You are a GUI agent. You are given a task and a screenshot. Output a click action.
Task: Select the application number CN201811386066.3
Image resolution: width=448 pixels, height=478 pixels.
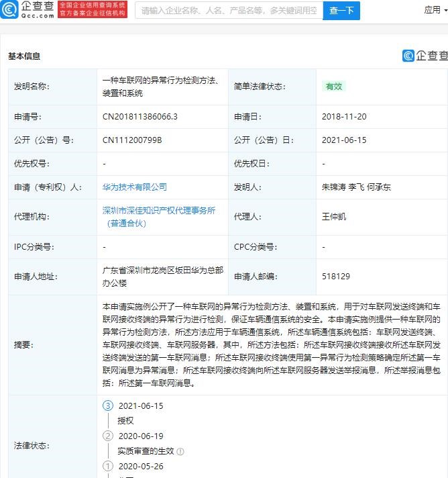(139, 116)
